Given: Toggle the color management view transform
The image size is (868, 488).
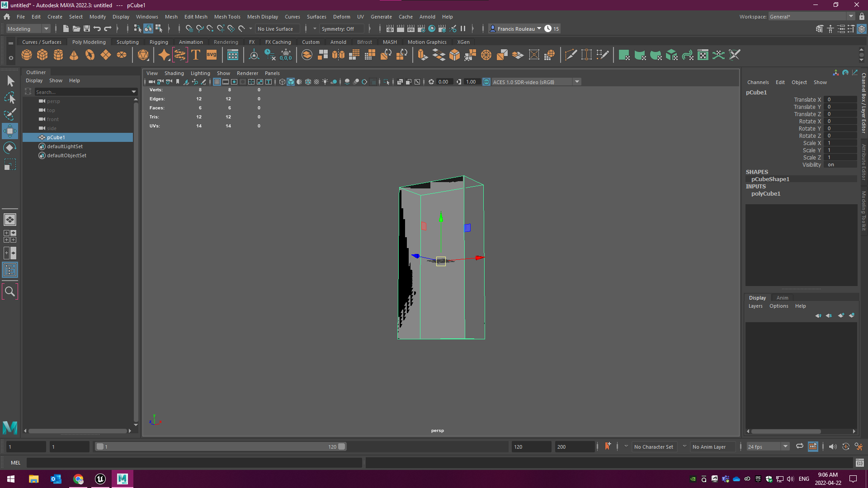Looking at the screenshot, I should (486, 82).
